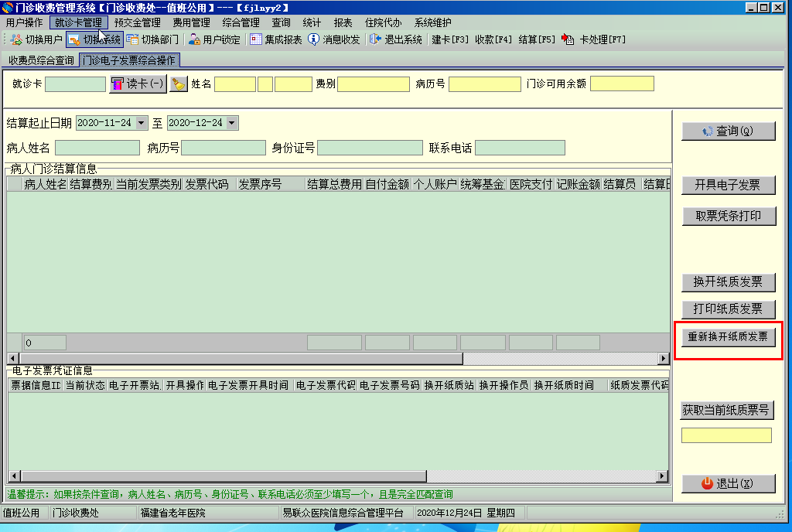Open 集成报表 report icon
Screen dimensions: 792x532
(x=256, y=39)
